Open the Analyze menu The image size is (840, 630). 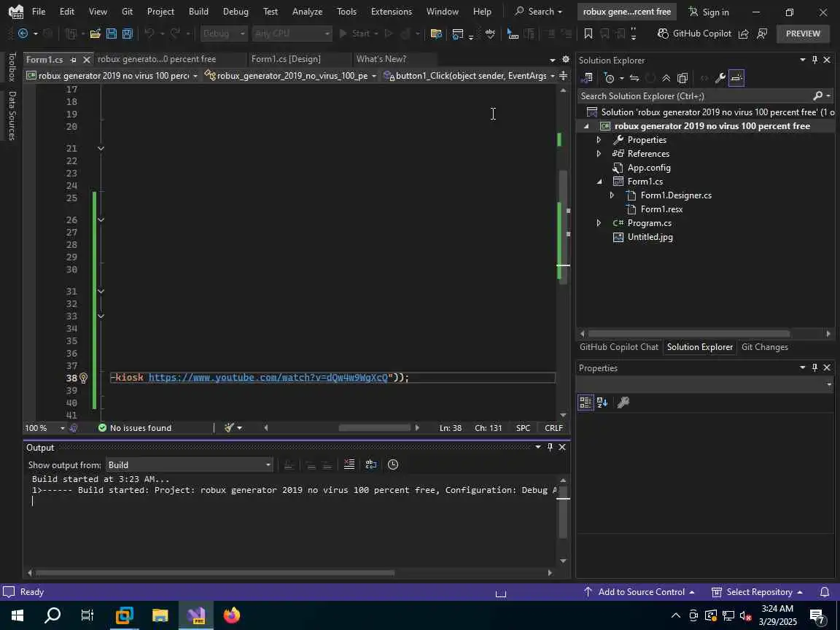click(307, 11)
